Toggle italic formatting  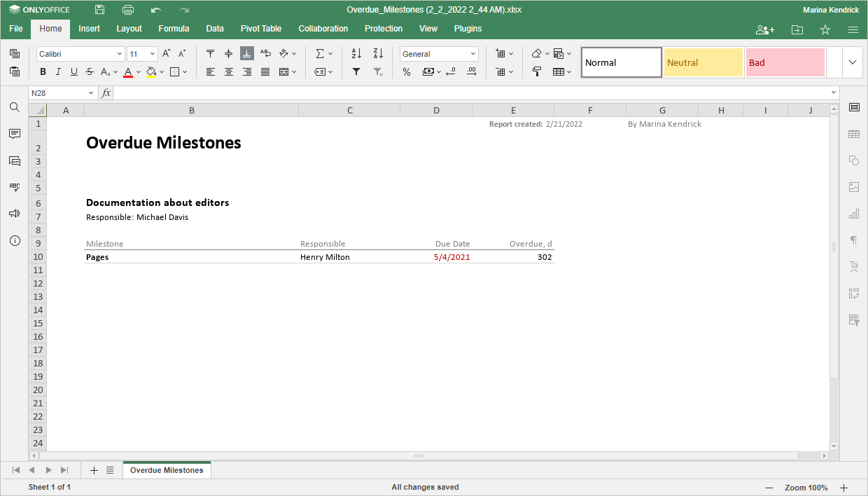(x=58, y=71)
